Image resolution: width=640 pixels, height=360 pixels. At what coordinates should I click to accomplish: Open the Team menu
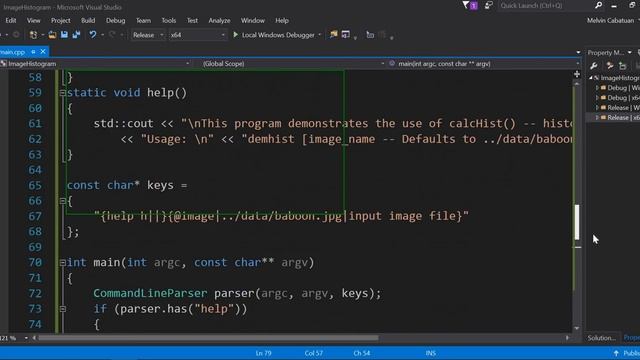pos(143,20)
